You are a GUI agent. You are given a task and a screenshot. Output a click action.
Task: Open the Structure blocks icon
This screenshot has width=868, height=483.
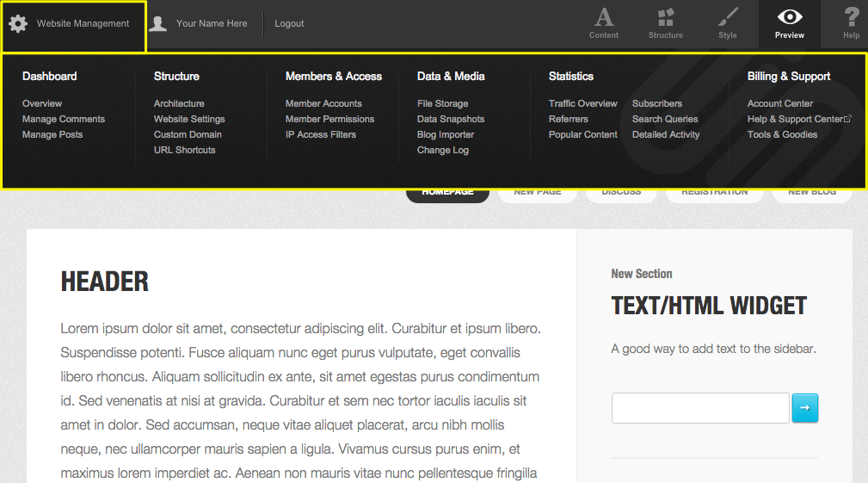pyautogui.click(x=665, y=18)
